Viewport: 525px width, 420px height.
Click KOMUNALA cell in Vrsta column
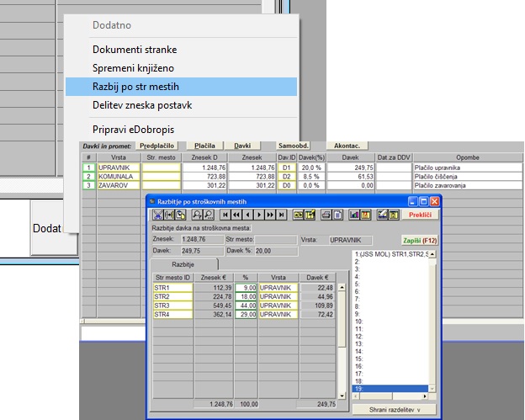tap(119, 177)
